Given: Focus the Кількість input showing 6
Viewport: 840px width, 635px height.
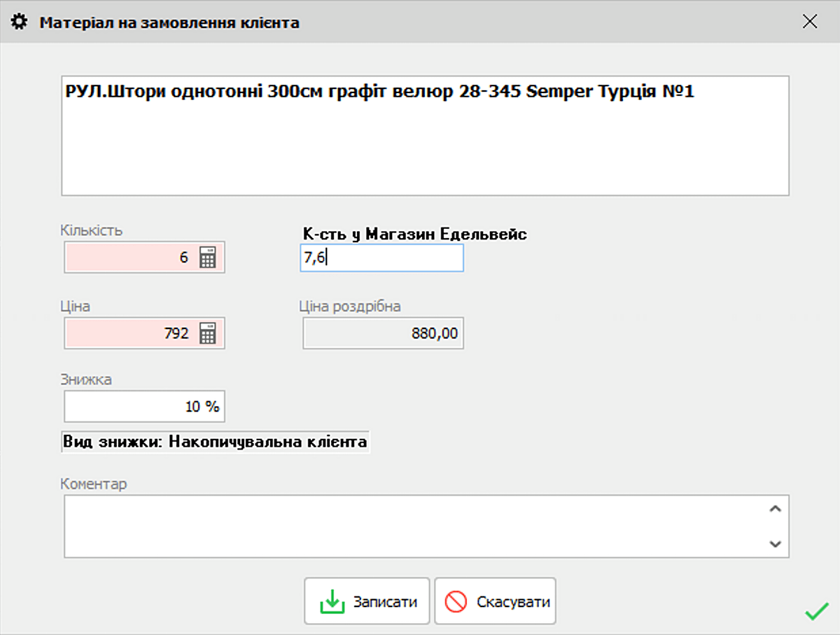Looking at the screenshot, I should 129,258.
